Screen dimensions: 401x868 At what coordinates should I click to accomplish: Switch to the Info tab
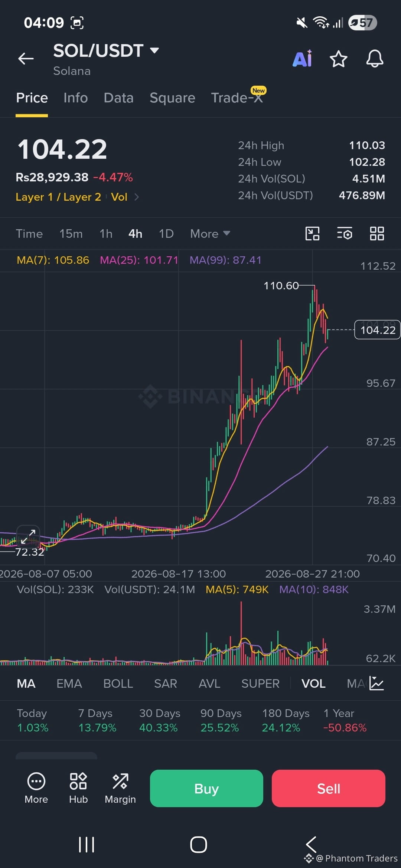[75, 98]
